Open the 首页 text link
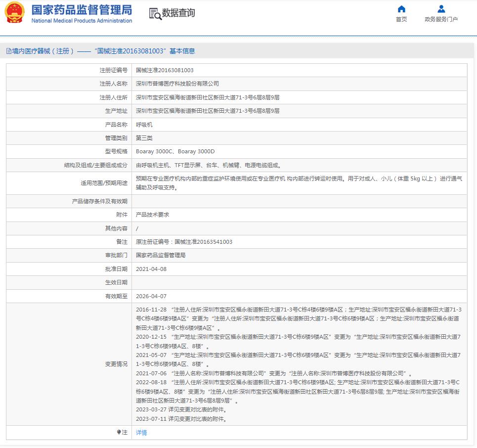477x448 pixels. click(401, 20)
